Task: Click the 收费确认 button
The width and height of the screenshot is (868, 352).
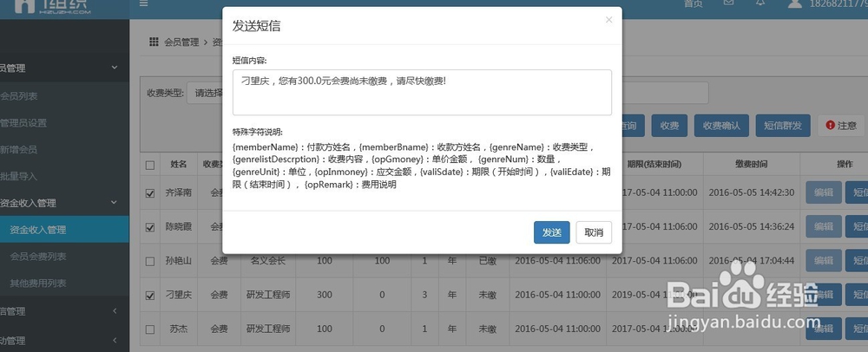Action: pyautogui.click(x=721, y=126)
